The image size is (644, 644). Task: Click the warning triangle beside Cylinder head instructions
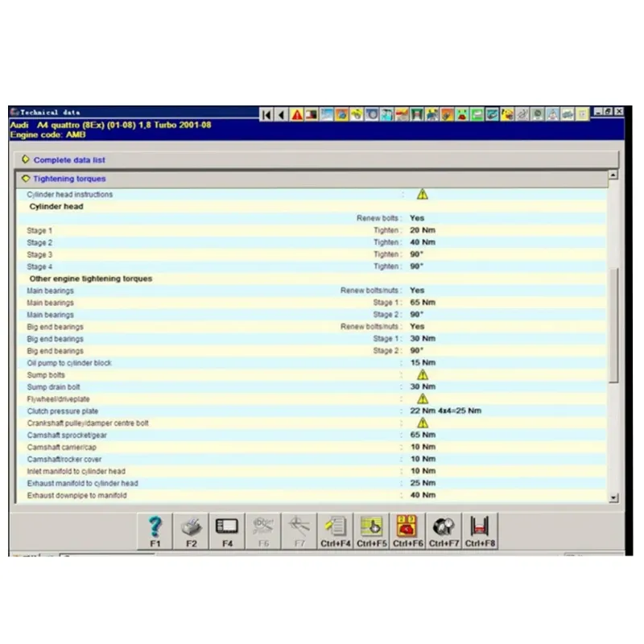pos(422,193)
